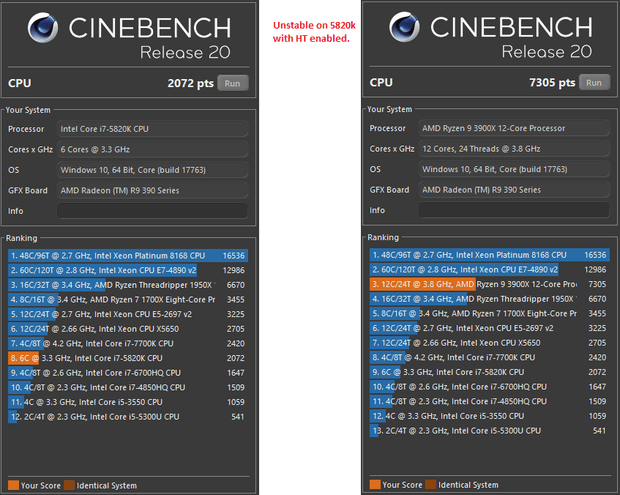This screenshot has width=620, height=495.
Task: Click '12 Cores, 24 Threads @ 3.8 GHz' field
Action: (x=514, y=149)
